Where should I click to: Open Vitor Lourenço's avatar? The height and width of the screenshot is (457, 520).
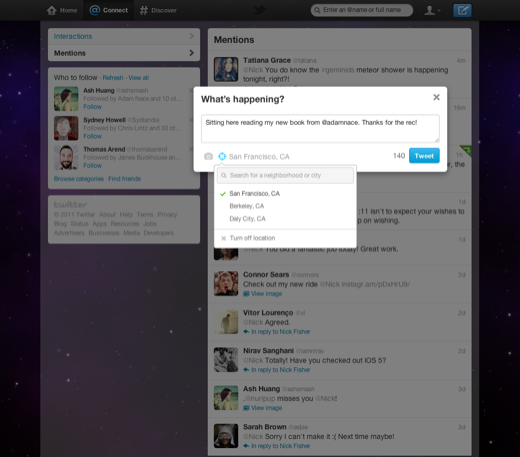[226, 322]
